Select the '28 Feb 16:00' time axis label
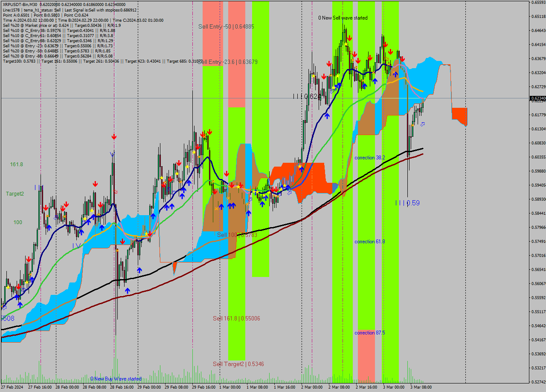Screen dimensions: 546x392 (x=122, y=387)
